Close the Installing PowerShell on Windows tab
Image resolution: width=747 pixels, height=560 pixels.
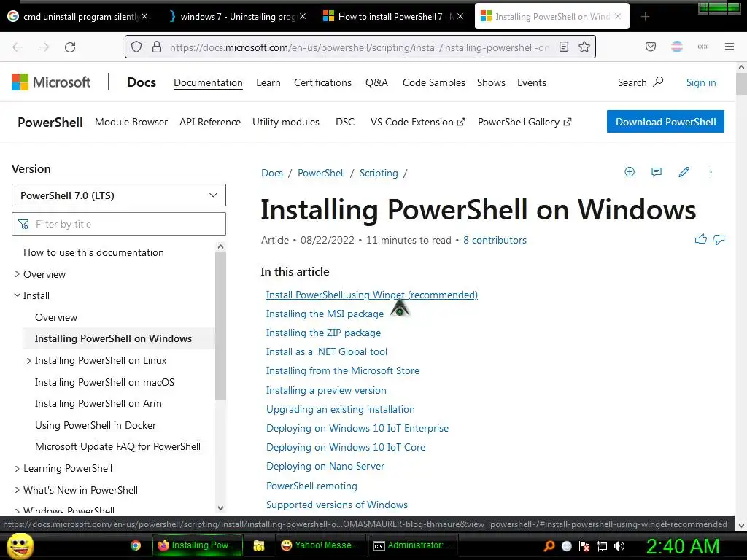click(x=618, y=16)
